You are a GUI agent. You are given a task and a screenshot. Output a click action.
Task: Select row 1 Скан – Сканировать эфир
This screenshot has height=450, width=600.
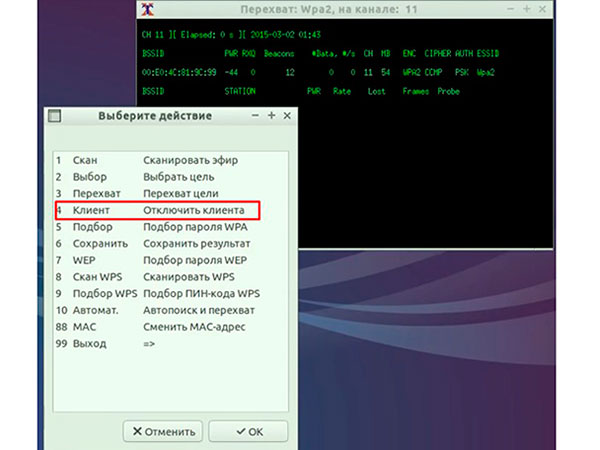[x=171, y=160]
